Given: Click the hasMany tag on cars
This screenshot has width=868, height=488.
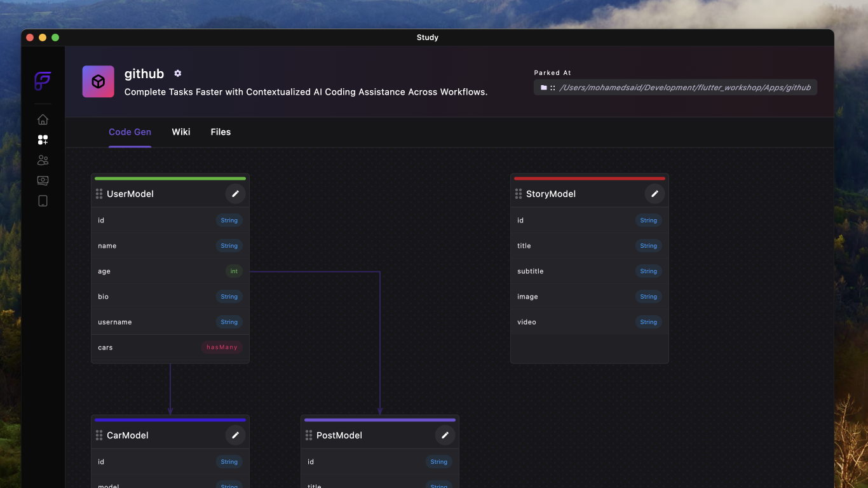Looking at the screenshot, I should coord(222,348).
